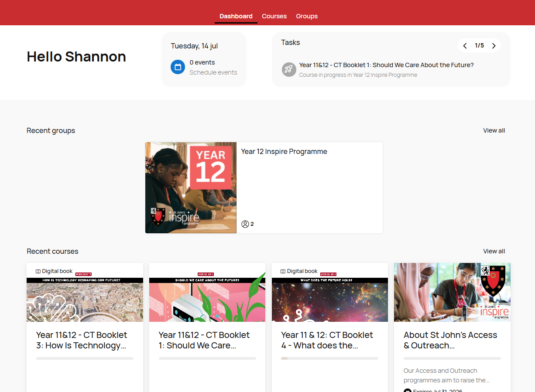Go to next task with right chevron

(x=494, y=46)
